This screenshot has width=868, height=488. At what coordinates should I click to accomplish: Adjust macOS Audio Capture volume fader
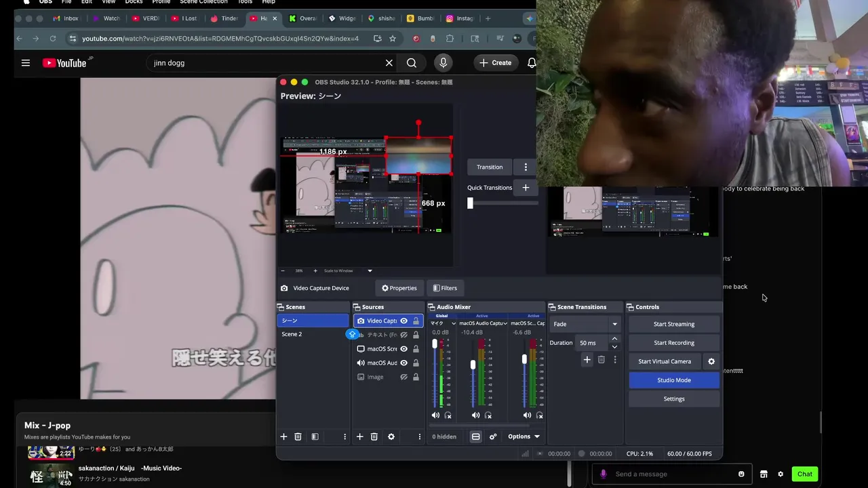click(x=473, y=365)
